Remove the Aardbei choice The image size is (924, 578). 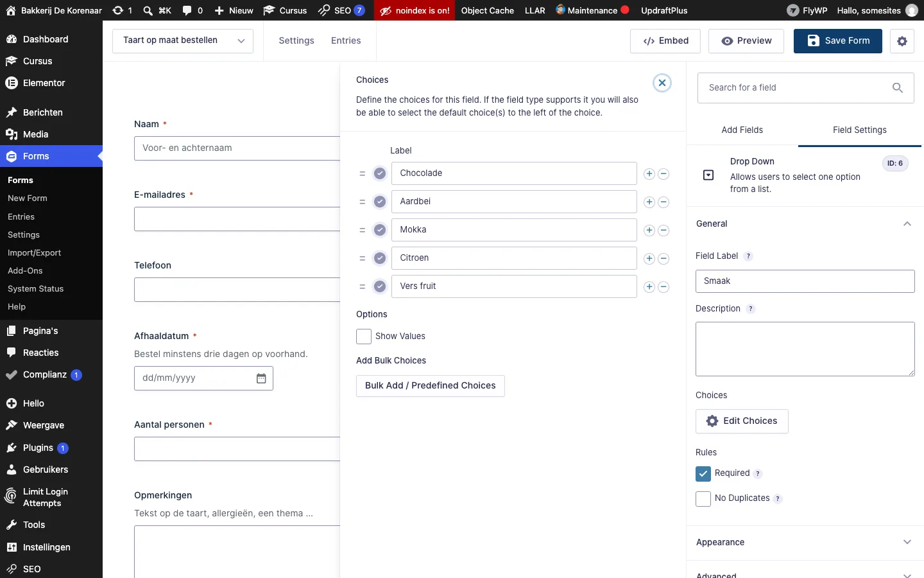tap(664, 202)
